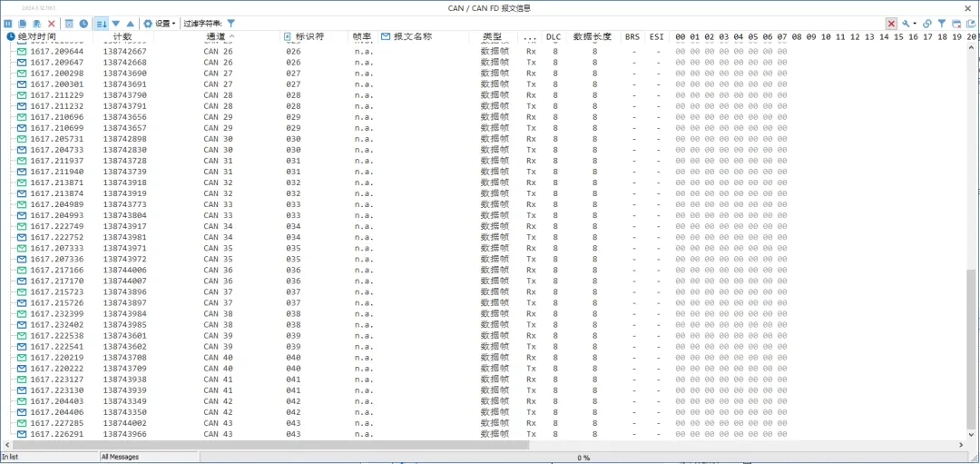Image resolution: width=980 pixels, height=464 pixels.
Task: Click the pause capture icon
Action: click(8, 23)
